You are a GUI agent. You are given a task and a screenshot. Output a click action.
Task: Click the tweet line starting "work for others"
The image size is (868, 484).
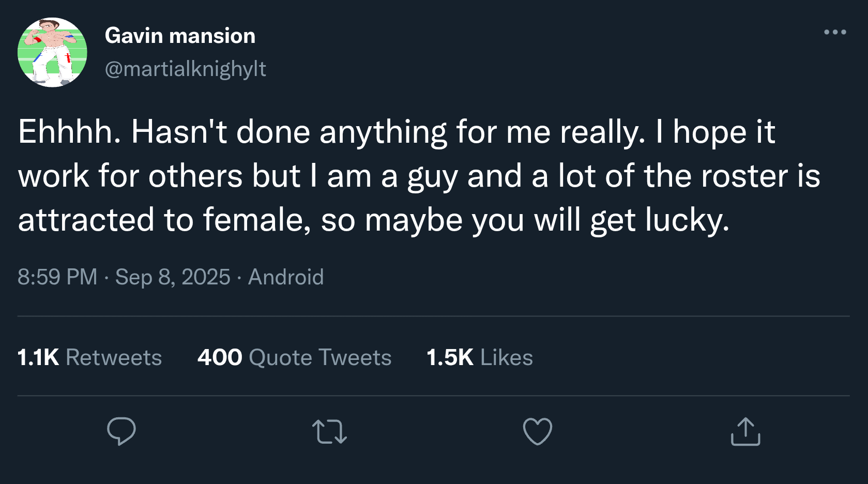pos(419,176)
